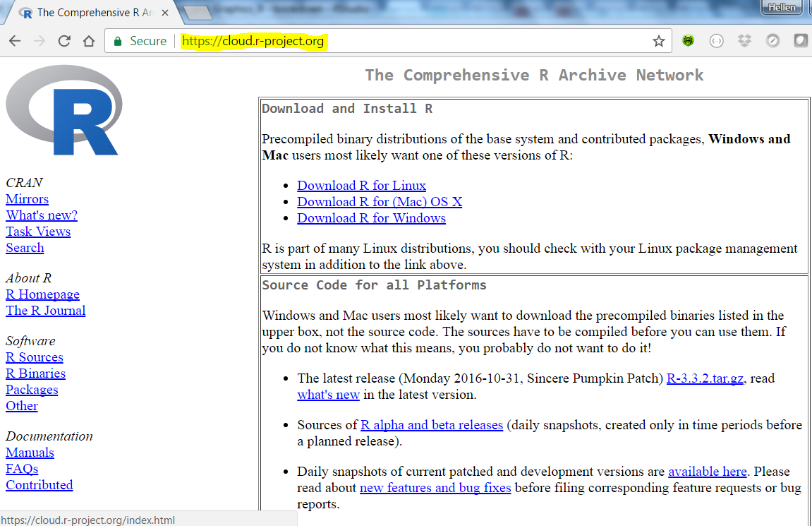Viewport: 812px width, 526px height.
Task: Open the browser home page icon
Action: click(89, 41)
